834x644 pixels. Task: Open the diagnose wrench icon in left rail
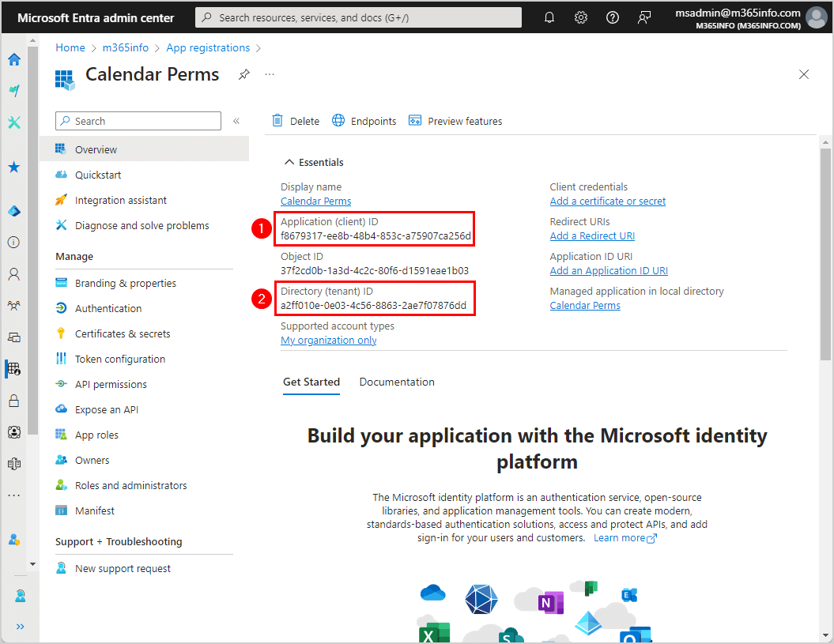coord(14,122)
